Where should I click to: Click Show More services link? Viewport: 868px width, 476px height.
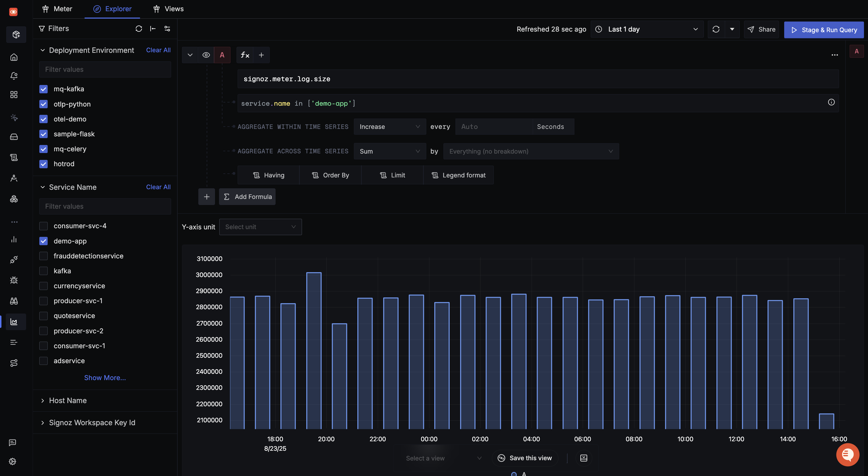[105, 378]
